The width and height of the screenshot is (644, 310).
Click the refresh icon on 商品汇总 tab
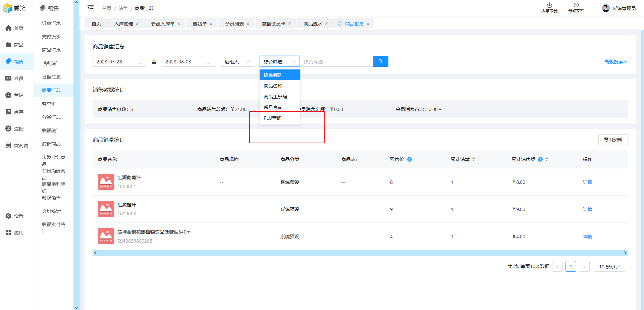(340, 23)
